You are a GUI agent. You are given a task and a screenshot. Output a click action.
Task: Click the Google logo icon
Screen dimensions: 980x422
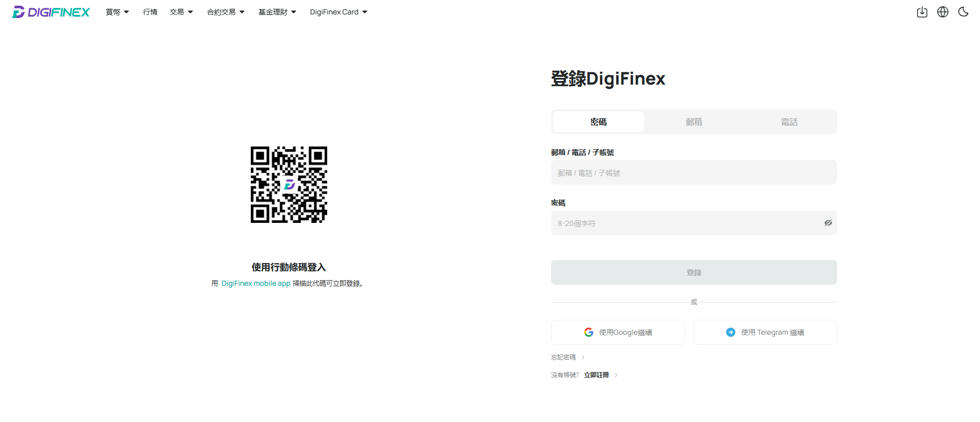(x=589, y=332)
